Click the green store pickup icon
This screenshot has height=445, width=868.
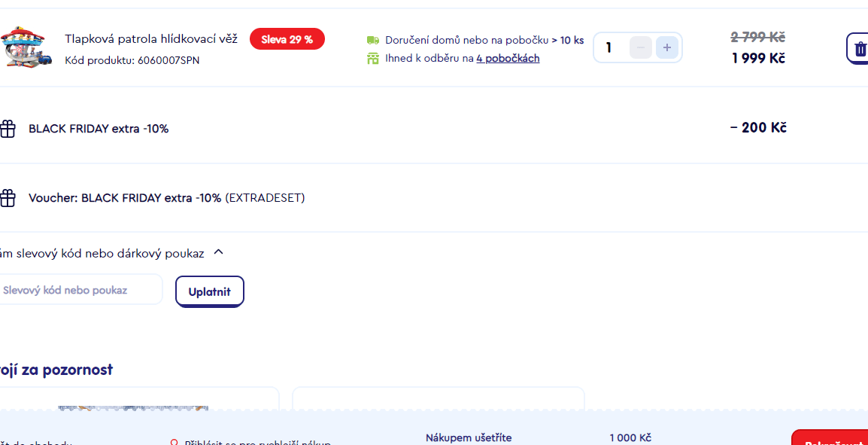pos(373,58)
